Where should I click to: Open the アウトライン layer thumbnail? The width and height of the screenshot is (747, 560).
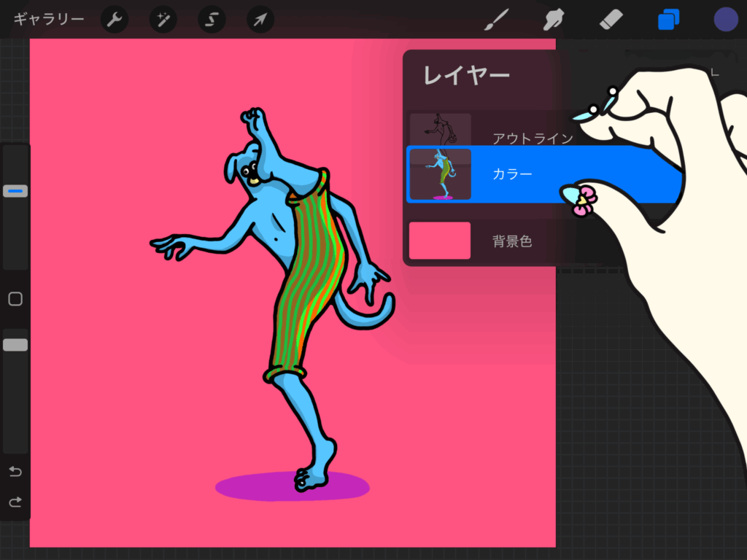[x=440, y=130]
